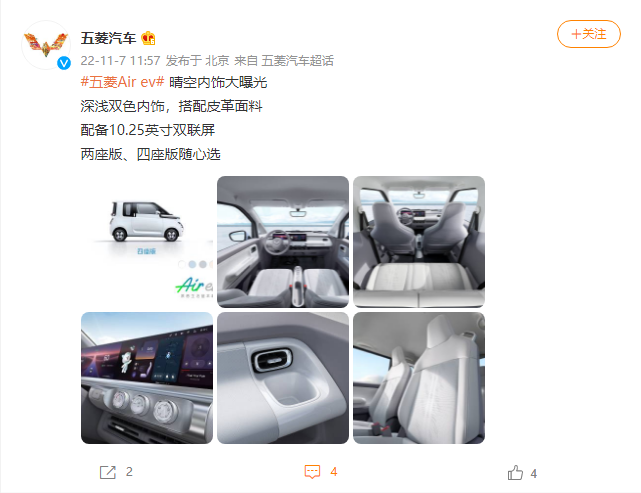The height and width of the screenshot is (493, 641).
Task: Open the 五菱汽车超话 source link
Action: click(298, 61)
